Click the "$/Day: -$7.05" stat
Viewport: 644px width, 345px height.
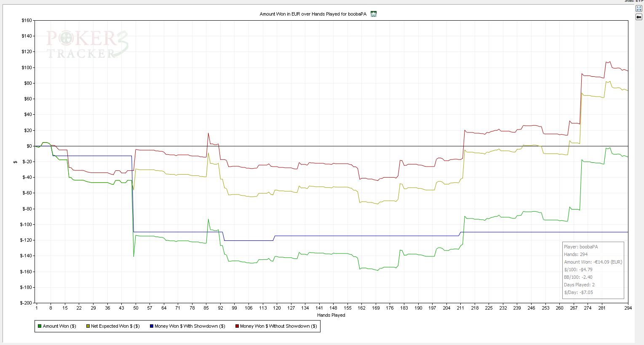[x=578, y=292]
